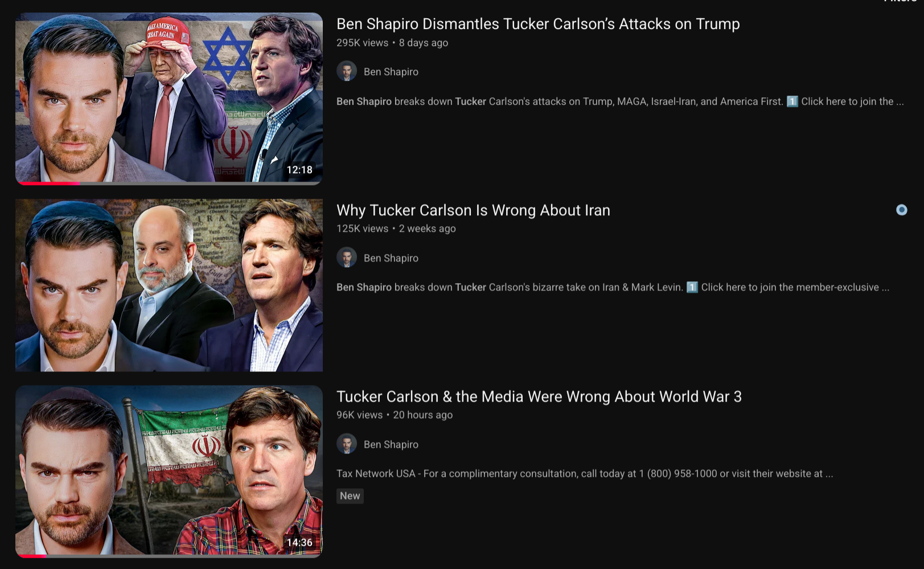
Task: Click the 'Tax Network USA' description text
Action: click(x=585, y=473)
